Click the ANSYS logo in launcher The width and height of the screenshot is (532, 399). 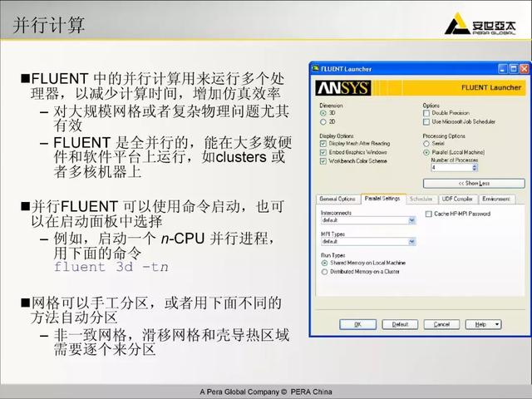[x=342, y=88]
